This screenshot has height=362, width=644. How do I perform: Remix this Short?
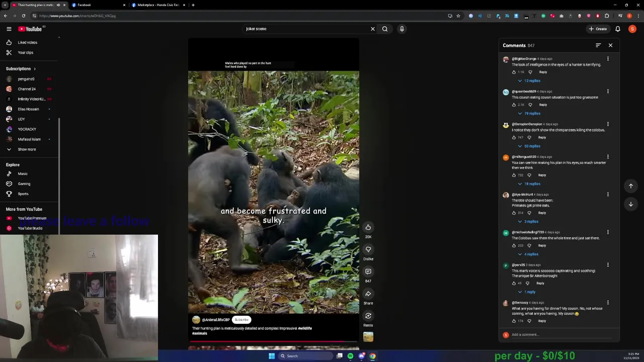368,316
